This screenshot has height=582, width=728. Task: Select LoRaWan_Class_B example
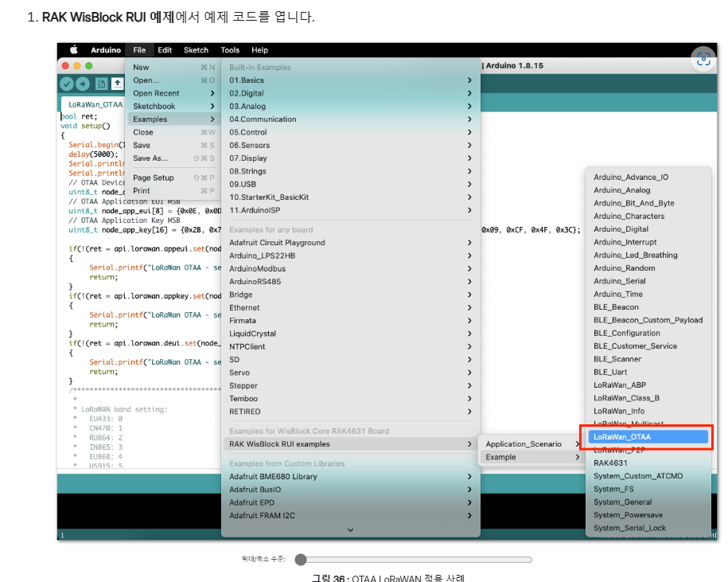pyautogui.click(x=648, y=399)
